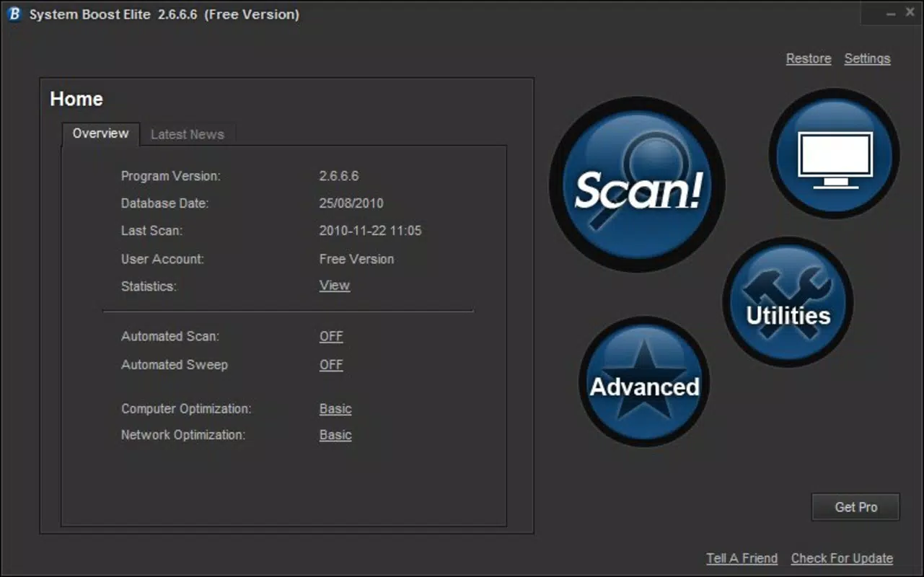The height and width of the screenshot is (577, 924).
Task: Click the Network Optimization label
Action: (x=183, y=435)
